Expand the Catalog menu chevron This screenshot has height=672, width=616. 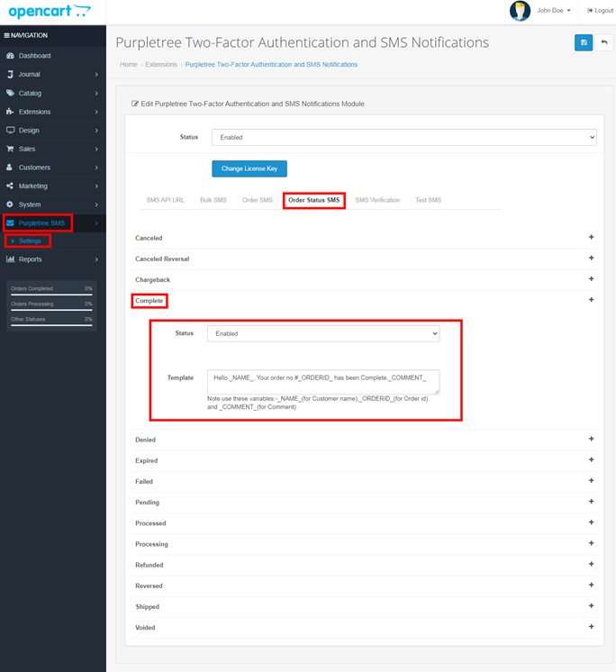point(96,93)
